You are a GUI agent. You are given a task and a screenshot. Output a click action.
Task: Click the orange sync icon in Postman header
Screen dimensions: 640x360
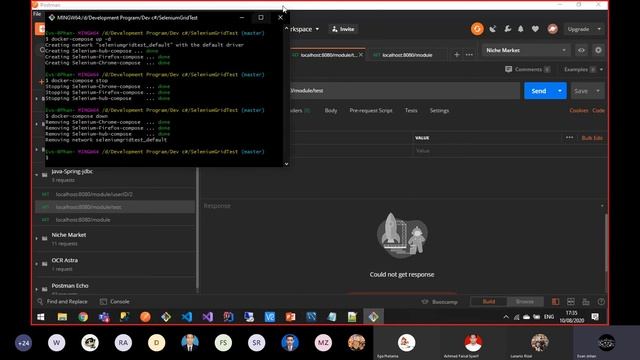pos(477,29)
